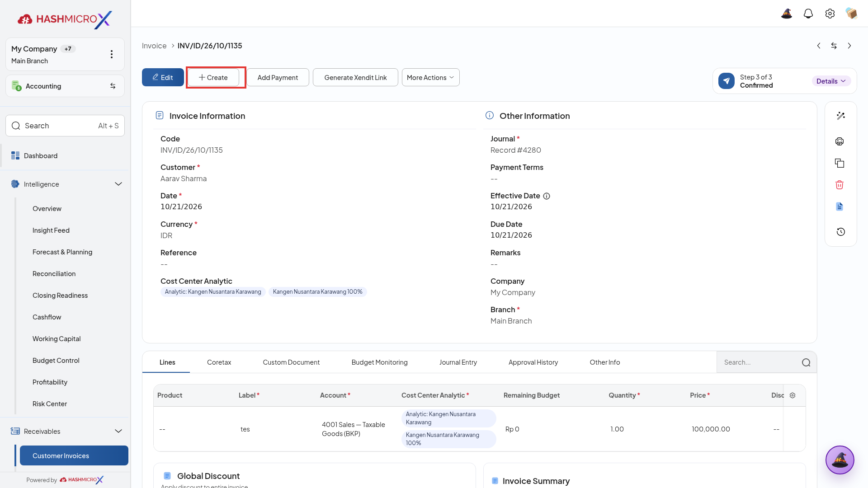Expand More Actions dropdown
This screenshot has width=868, height=488.
430,77
